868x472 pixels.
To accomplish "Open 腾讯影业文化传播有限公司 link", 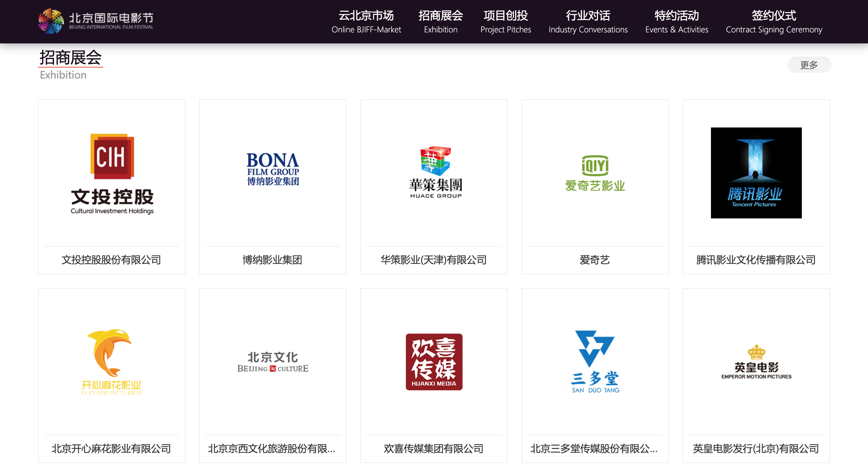I will click(756, 260).
